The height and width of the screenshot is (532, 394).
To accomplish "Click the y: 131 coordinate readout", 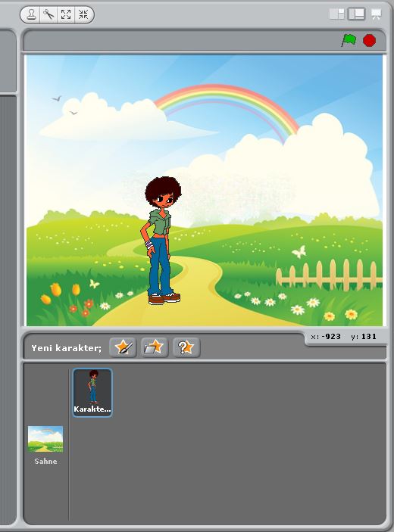I will pos(364,337).
